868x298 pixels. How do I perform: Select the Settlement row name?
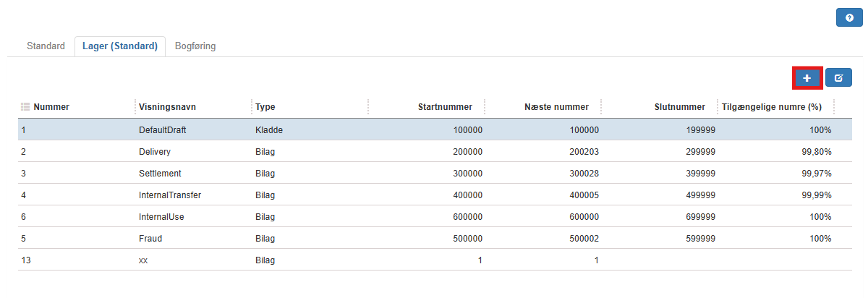(x=160, y=174)
